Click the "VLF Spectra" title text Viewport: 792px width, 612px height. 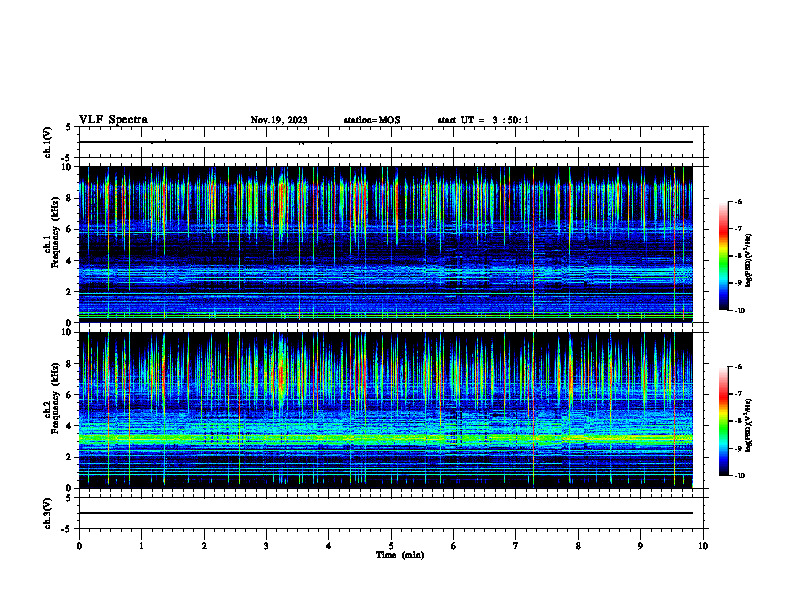tap(113, 120)
